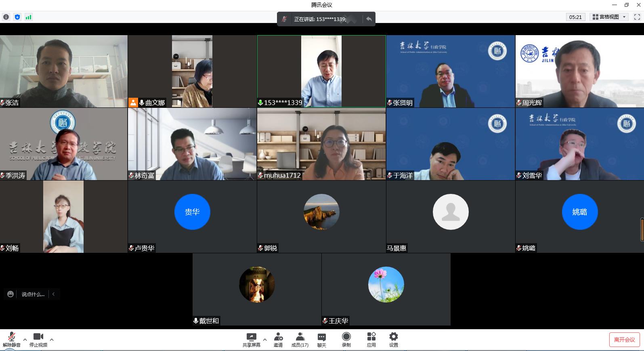Image resolution: width=644 pixels, height=351 pixels.
Task: Enter full screen mode
Action: pyautogui.click(x=637, y=17)
